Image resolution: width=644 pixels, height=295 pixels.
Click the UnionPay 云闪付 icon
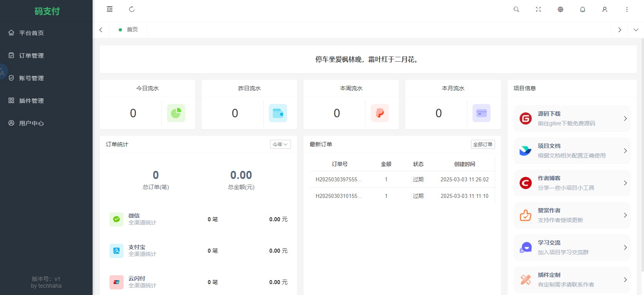(116, 282)
